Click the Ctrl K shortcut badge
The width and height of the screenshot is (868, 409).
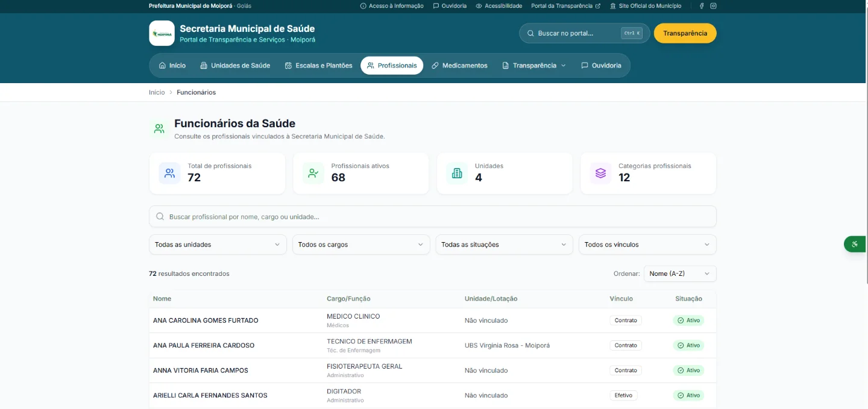click(632, 33)
